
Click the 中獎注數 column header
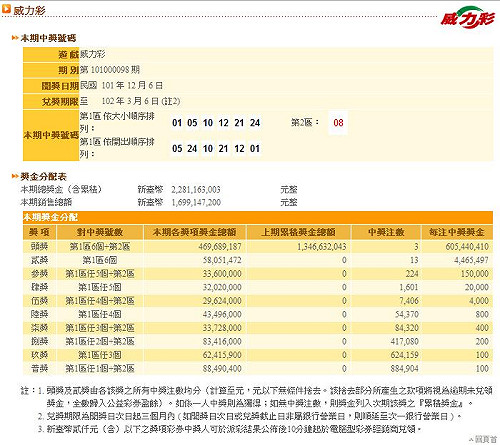click(386, 232)
